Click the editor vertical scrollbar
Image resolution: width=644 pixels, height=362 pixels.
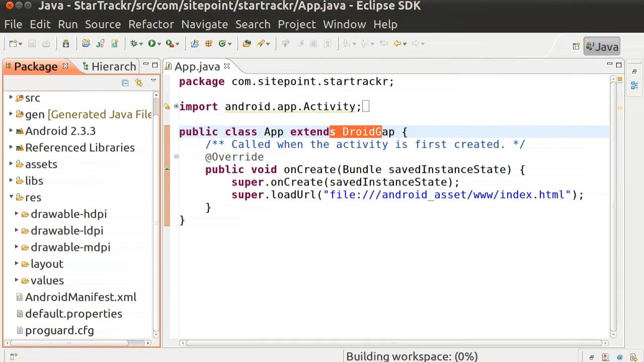(x=614, y=206)
